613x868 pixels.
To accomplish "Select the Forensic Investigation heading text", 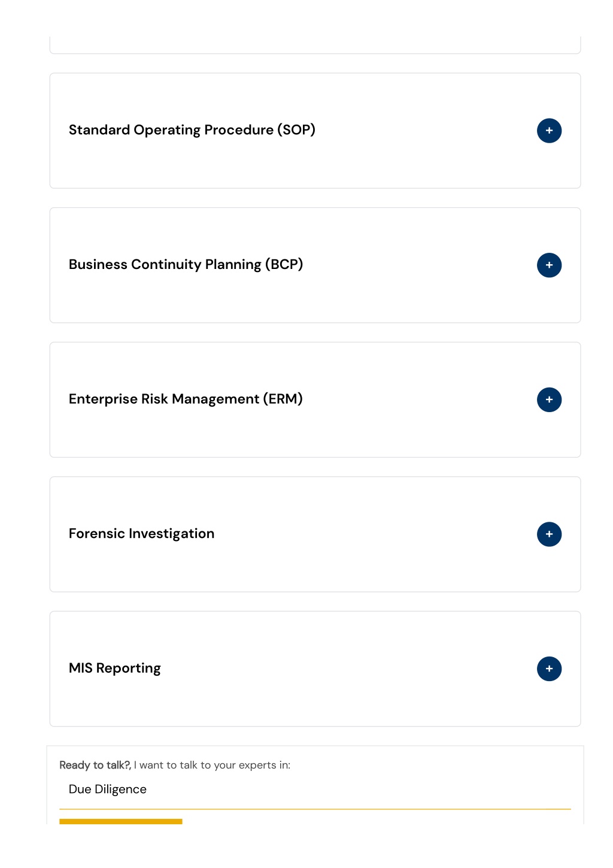I will click(x=141, y=534).
